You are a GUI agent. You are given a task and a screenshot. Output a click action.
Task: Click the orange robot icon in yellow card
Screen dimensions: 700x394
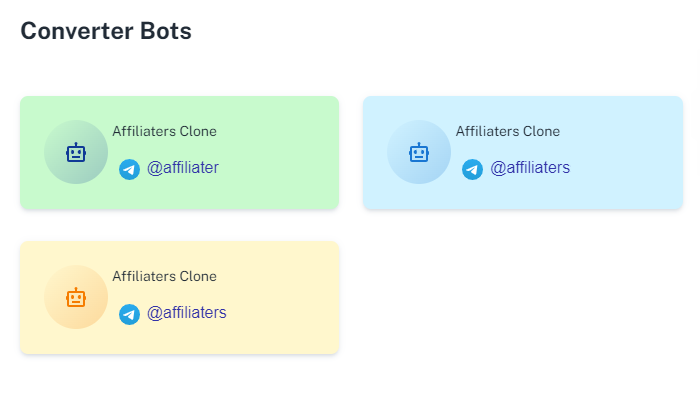pyautogui.click(x=76, y=297)
